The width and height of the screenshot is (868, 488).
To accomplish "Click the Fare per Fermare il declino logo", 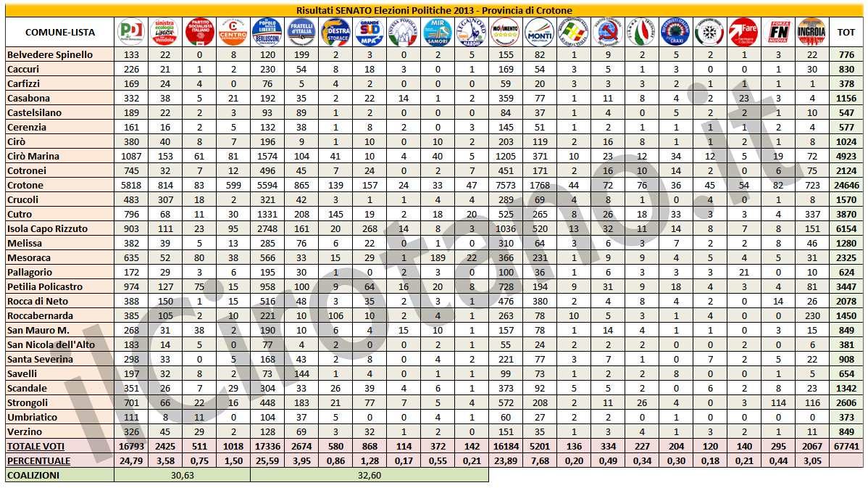I will point(743,32).
